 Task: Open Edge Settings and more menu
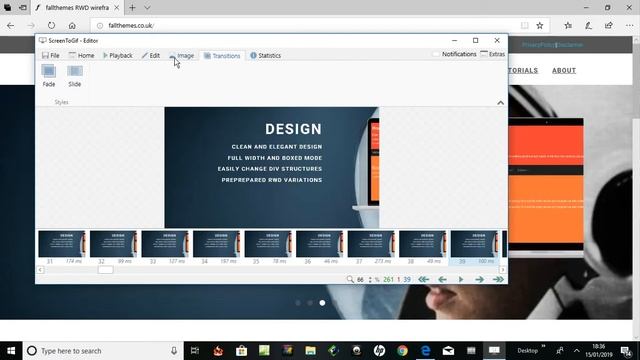coord(629,25)
